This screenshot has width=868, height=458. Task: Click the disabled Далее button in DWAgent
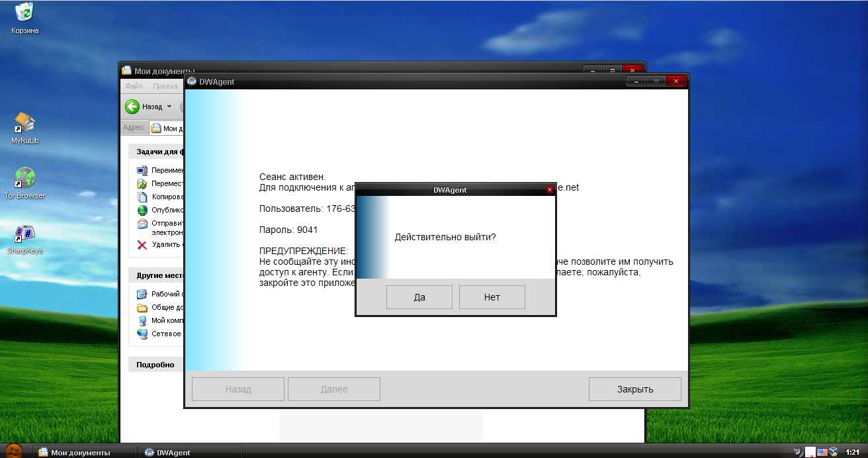(334, 389)
